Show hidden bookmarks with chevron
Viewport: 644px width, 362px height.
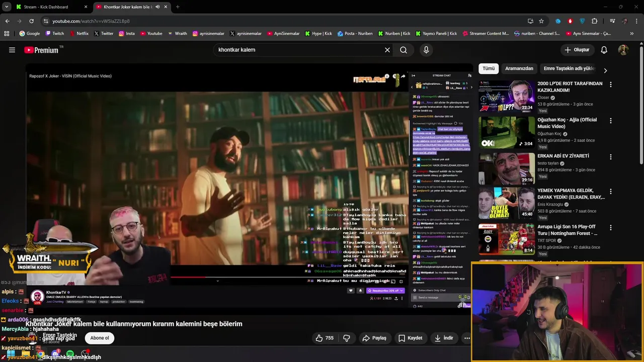[x=632, y=34]
